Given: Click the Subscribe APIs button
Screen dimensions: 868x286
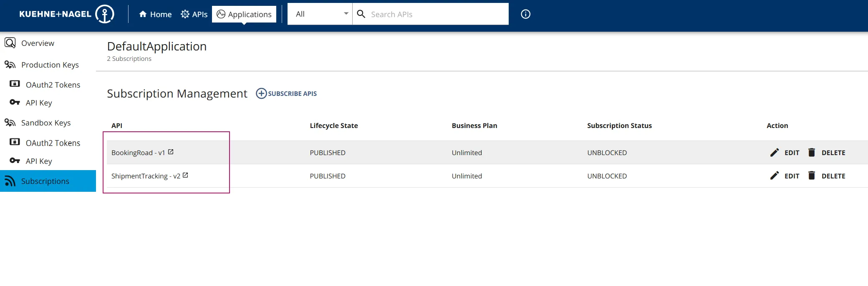Looking at the screenshot, I should click(x=286, y=93).
